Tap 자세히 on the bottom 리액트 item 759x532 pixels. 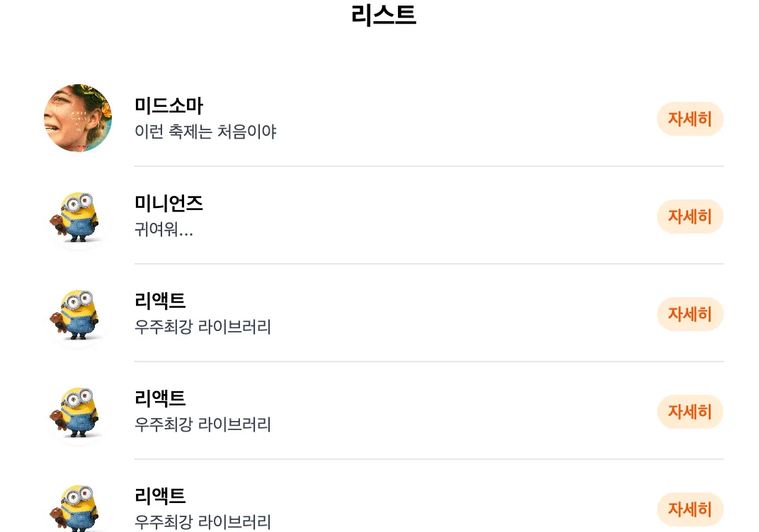click(x=690, y=509)
